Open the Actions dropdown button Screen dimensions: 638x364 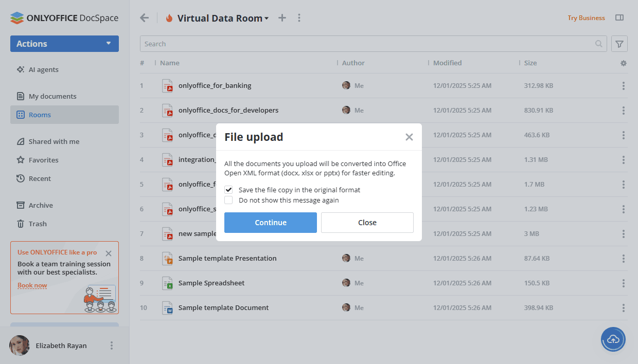(64, 44)
